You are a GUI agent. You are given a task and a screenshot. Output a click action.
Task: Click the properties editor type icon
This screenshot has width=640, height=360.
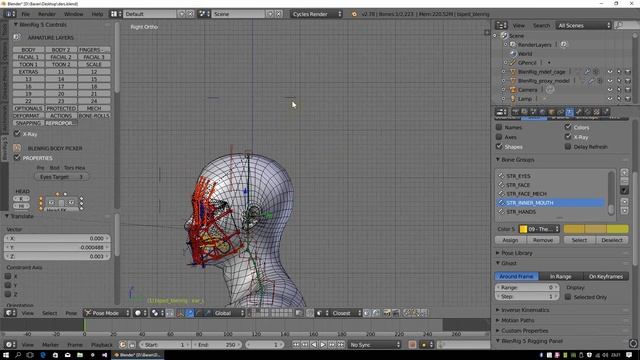point(501,112)
